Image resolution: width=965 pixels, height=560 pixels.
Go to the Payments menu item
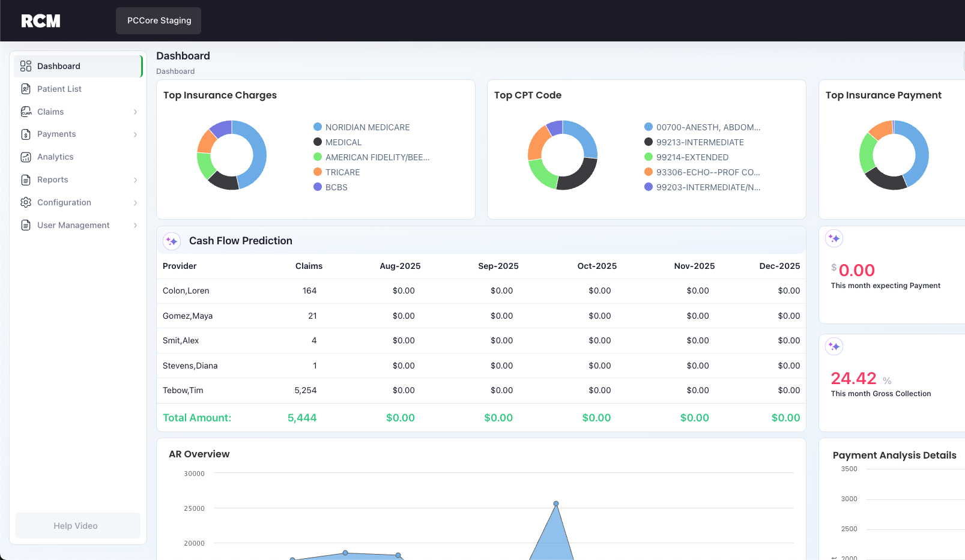(78, 134)
